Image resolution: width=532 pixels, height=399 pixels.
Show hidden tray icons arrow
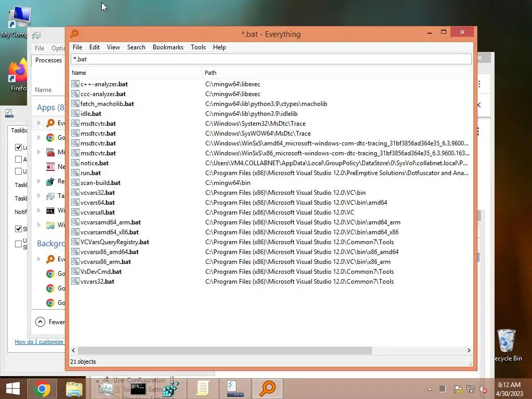point(430,389)
